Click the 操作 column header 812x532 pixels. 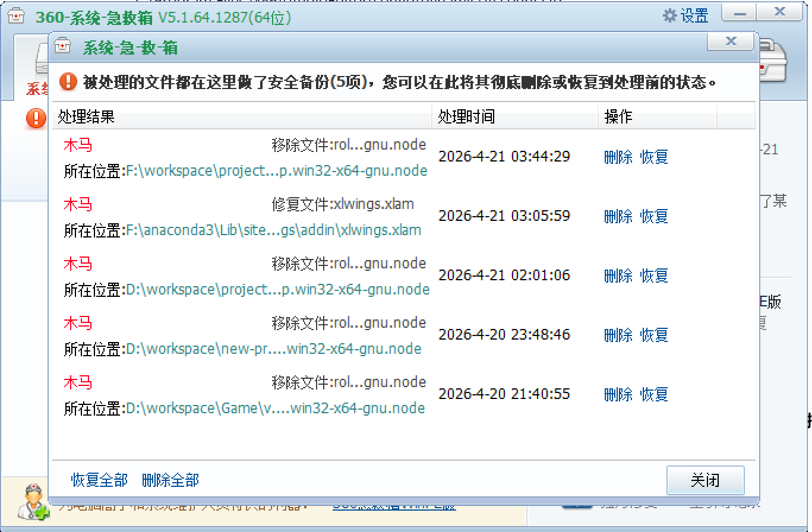point(658,116)
